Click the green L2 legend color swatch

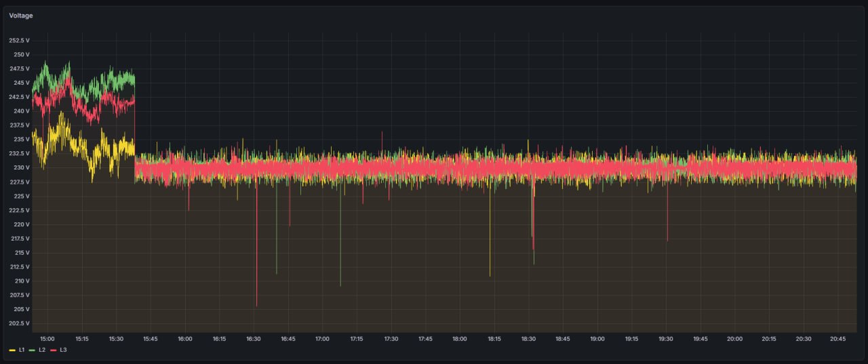(x=33, y=350)
